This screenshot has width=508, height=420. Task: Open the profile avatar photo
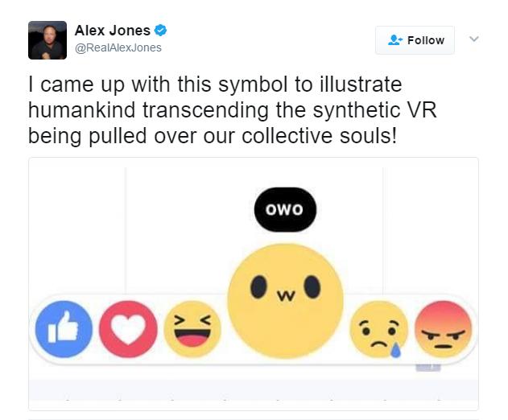[x=47, y=40]
